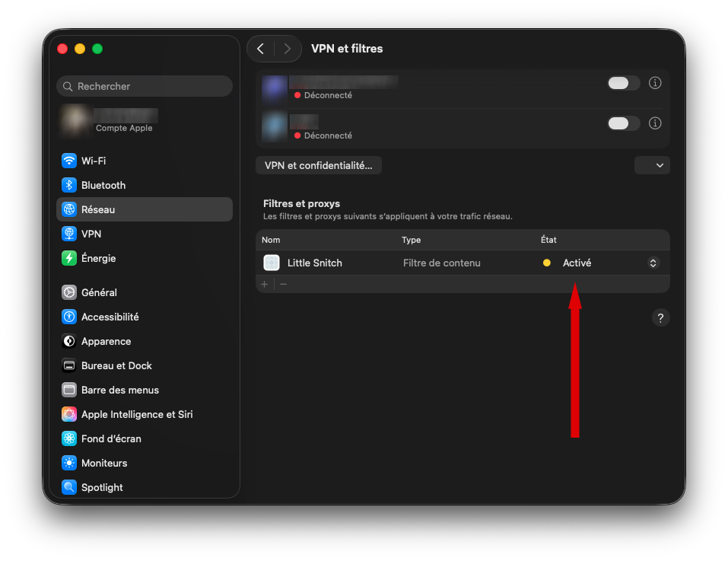The width and height of the screenshot is (728, 561).
Task: Open Énergie settings via lightning icon
Action: coord(69,258)
